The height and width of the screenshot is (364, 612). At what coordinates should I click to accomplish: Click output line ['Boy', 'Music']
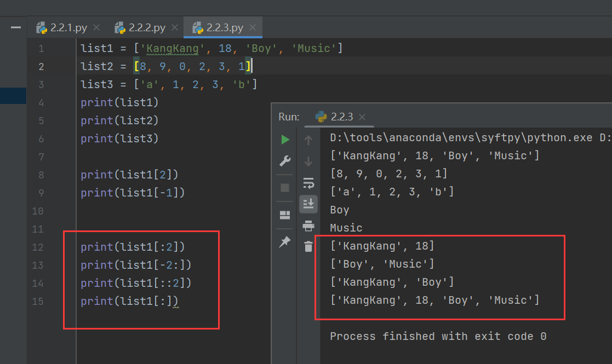click(382, 264)
